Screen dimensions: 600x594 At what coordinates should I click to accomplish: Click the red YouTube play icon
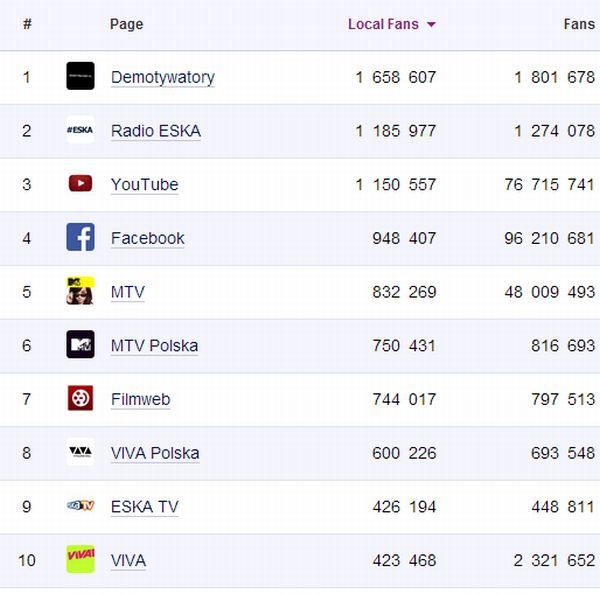click(x=80, y=184)
